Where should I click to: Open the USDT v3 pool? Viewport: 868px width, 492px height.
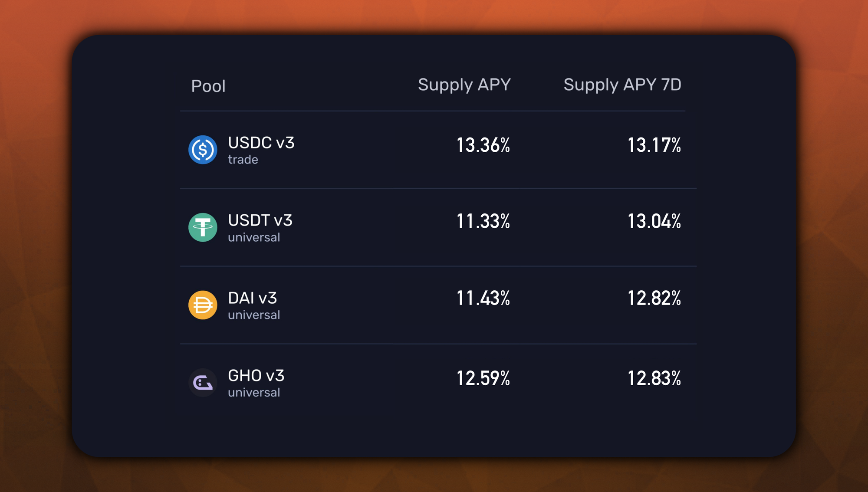(x=260, y=220)
